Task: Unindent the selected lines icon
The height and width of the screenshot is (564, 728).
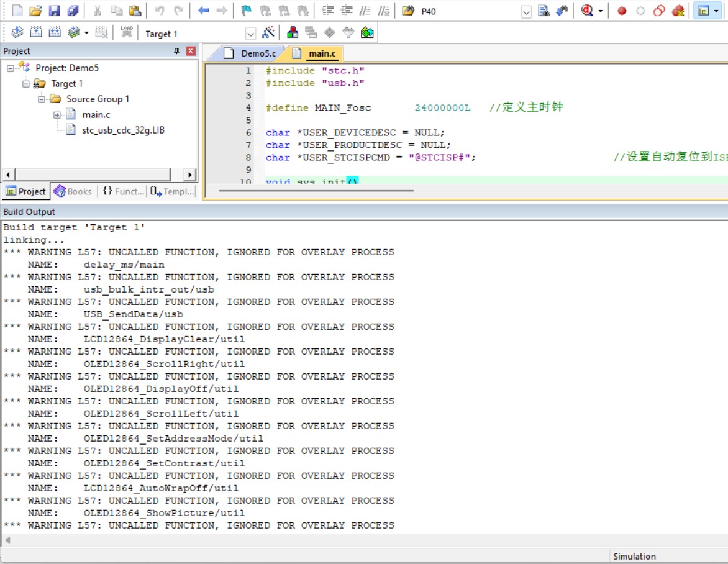Action: [x=347, y=11]
